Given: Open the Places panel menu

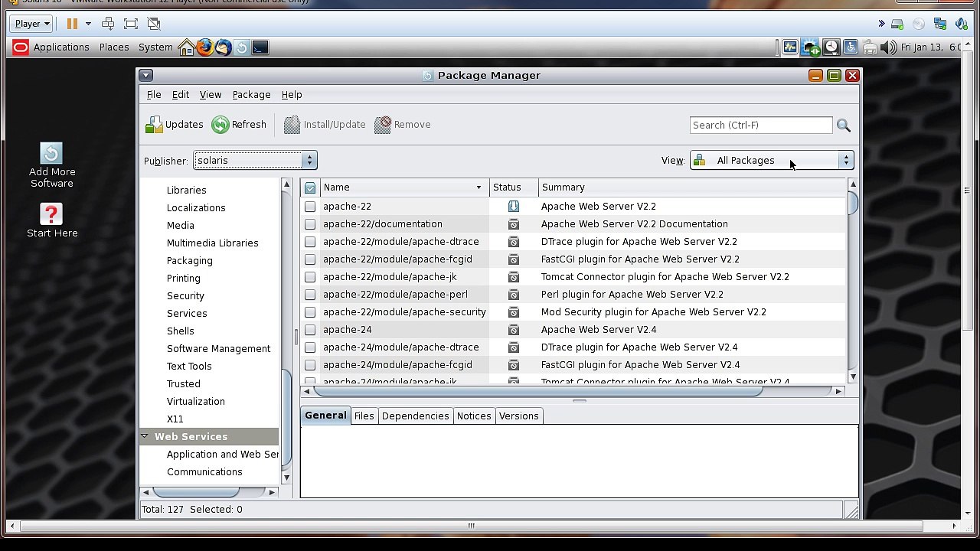Looking at the screenshot, I should tap(114, 47).
